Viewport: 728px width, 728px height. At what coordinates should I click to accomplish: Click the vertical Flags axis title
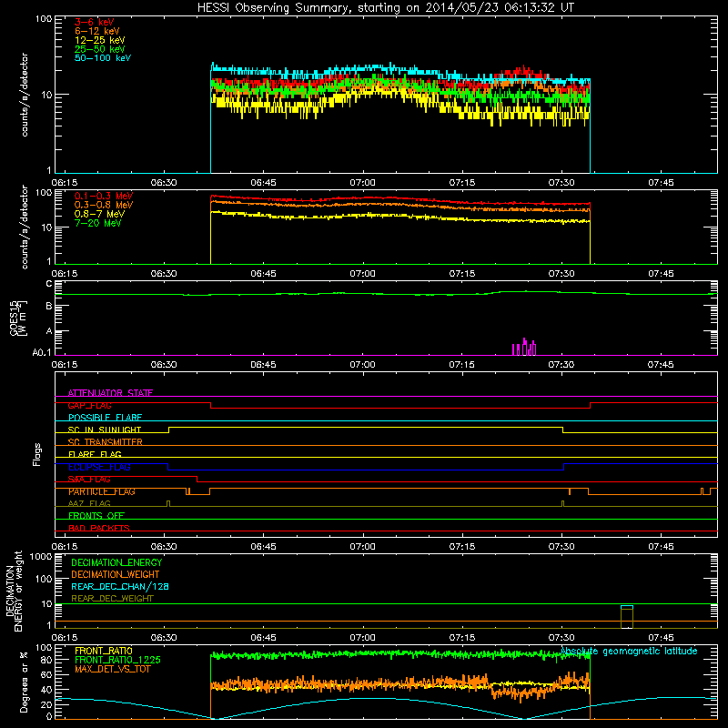(37, 454)
